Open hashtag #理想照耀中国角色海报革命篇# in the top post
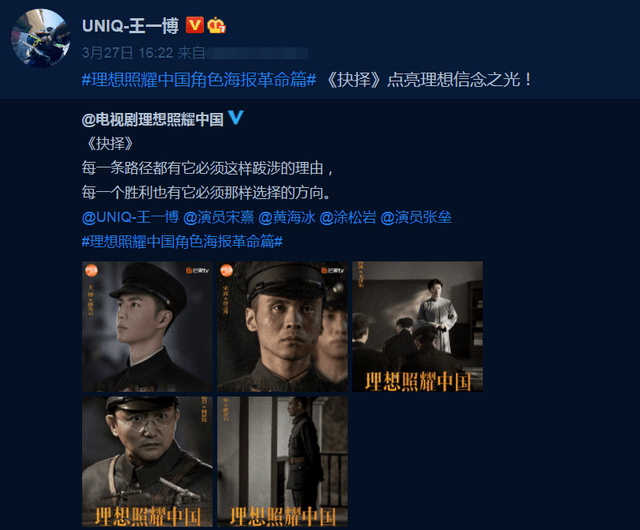Screen dimensions: 640x530 click(x=199, y=79)
